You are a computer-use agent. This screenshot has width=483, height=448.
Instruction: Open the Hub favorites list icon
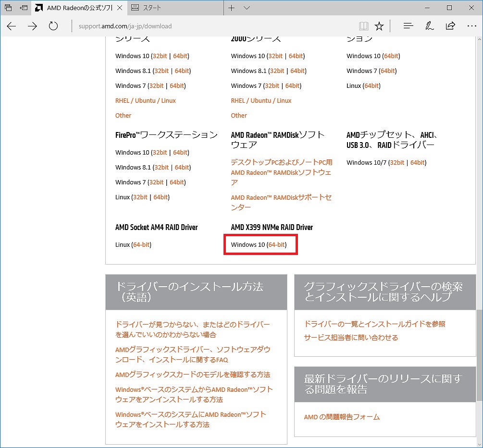point(408,26)
